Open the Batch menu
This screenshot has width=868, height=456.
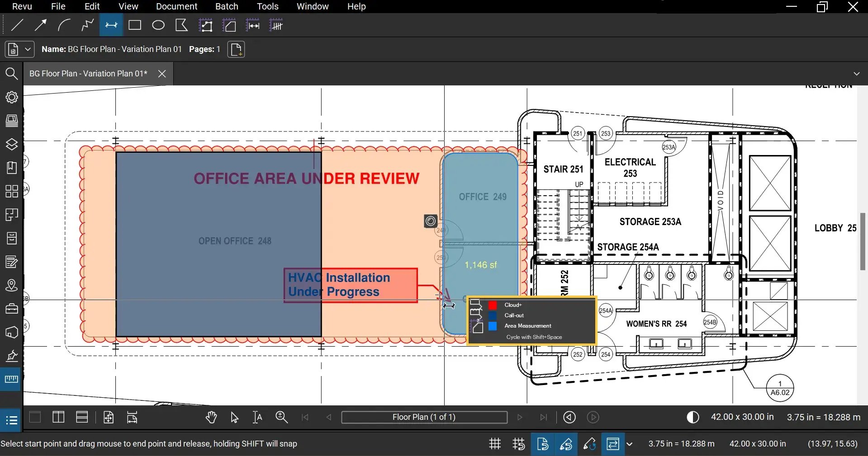tap(227, 6)
